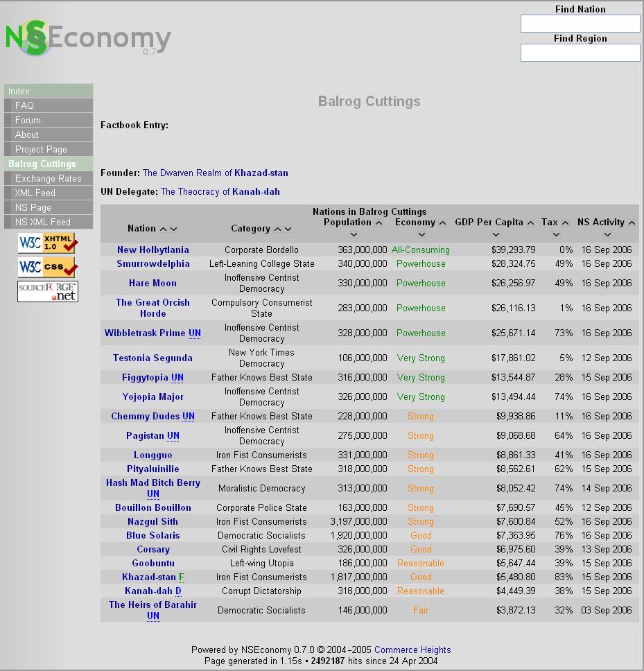Open the New Holbytlania nation link
Viewport: 644px width, 671px height.
point(153,250)
